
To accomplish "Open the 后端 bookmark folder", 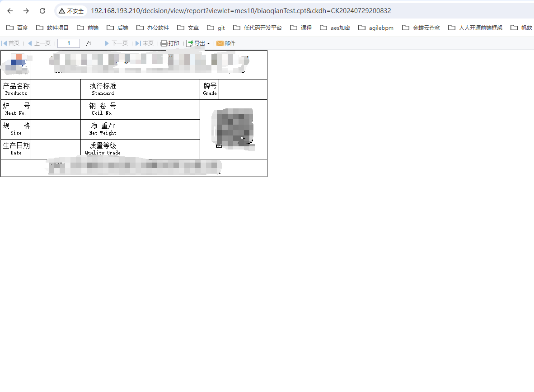I will 117,28.
